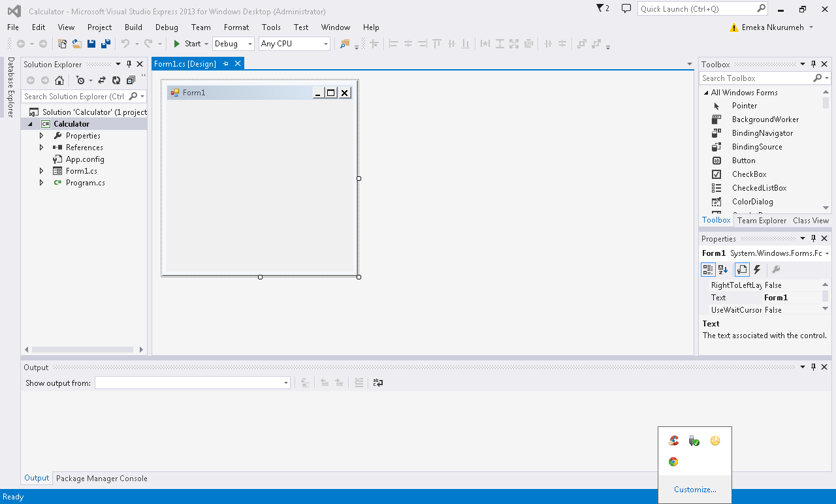The width and height of the screenshot is (836, 504).
Task: Select the BindingNavigator control in Toolbox
Action: tap(762, 133)
